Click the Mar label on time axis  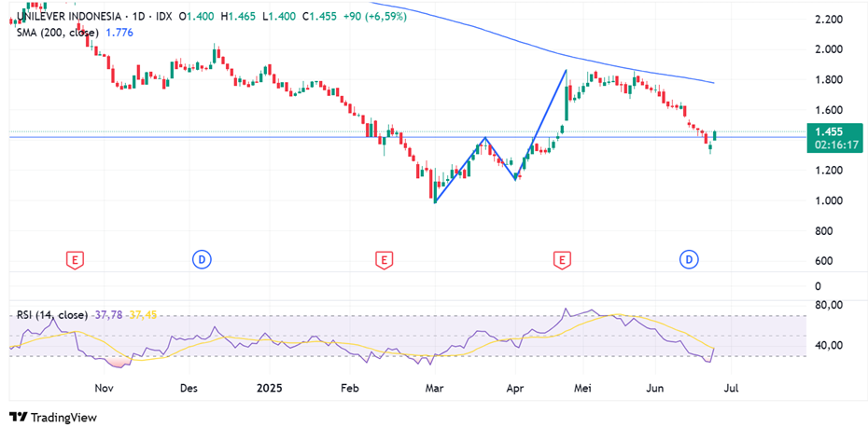pos(434,387)
